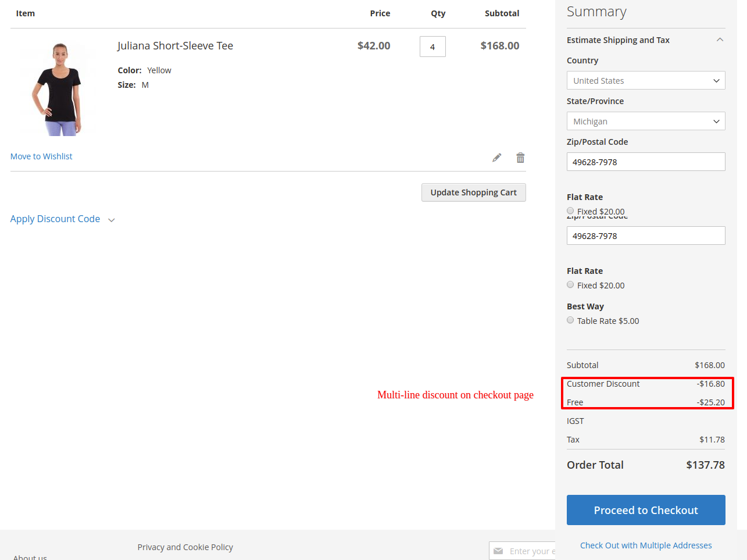The width and height of the screenshot is (747, 560).
Task: Click the Update Shopping Cart button
Action: tap(473, 192)
